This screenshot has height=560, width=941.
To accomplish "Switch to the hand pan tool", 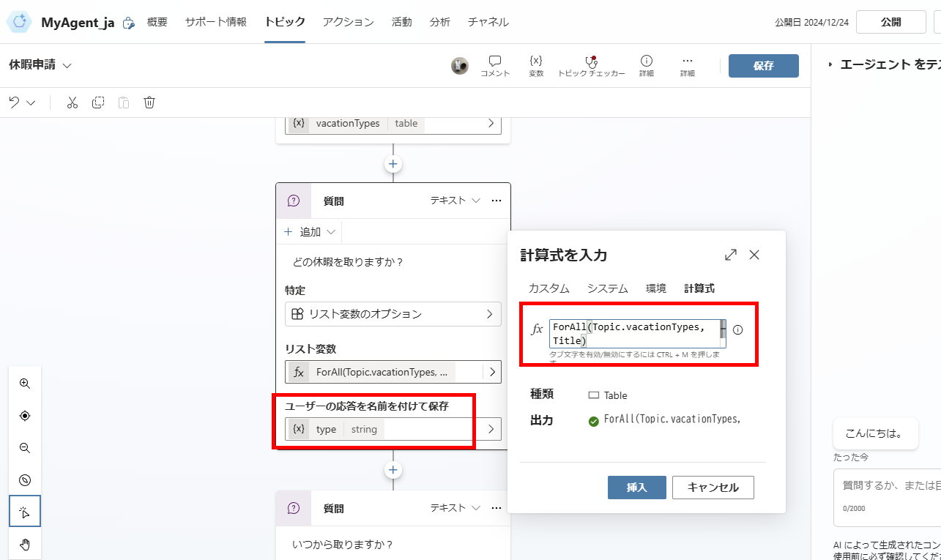I will coord(24,543).
